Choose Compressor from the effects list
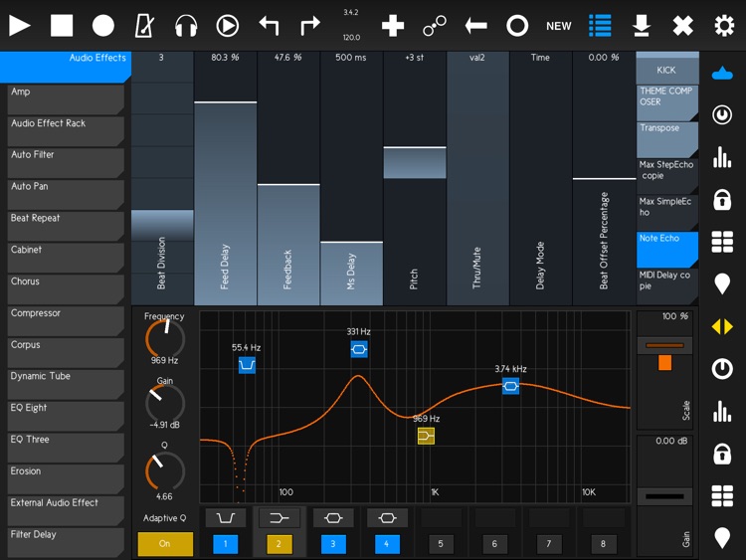This screenshot has height=560, width=746. pos(64,318)
